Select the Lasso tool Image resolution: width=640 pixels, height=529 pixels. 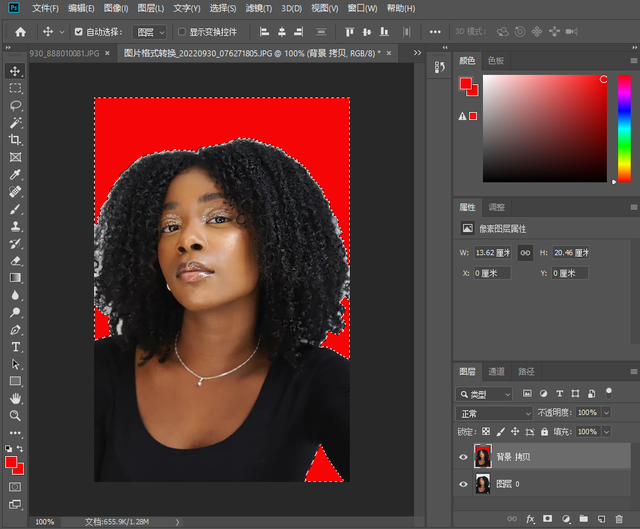[x=15, y=105]
